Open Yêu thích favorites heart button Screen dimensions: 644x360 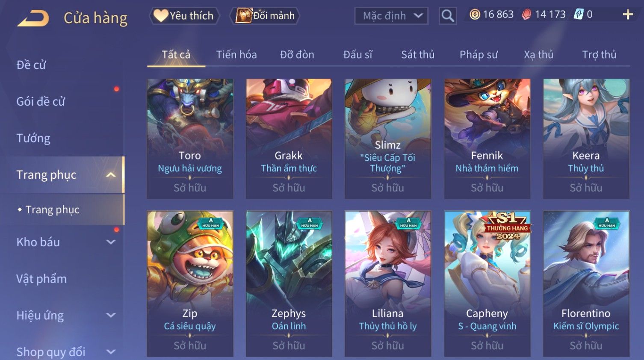tap(184, 16)
